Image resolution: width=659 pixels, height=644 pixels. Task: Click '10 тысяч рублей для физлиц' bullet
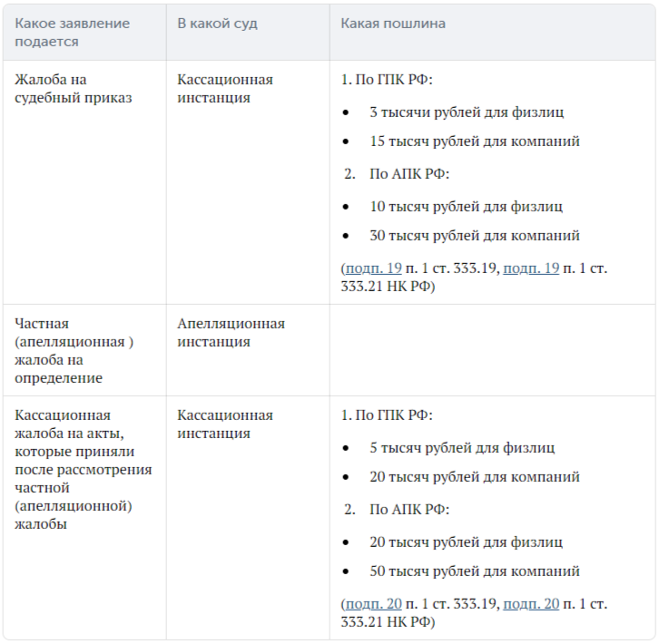tap(466, 207)
